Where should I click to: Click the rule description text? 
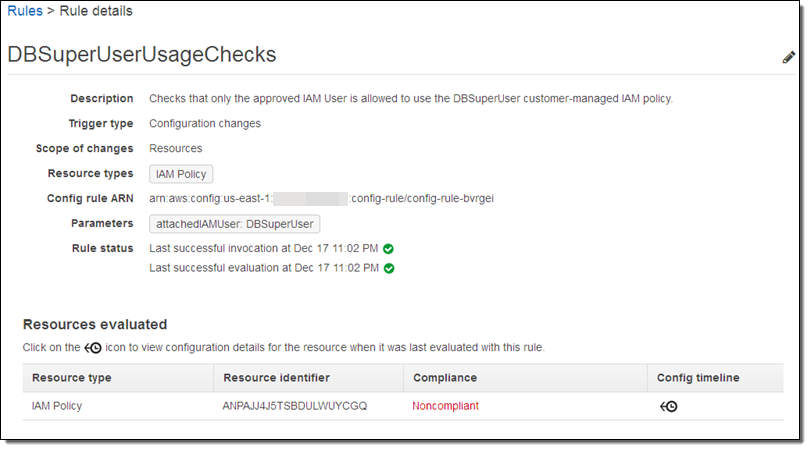tap(410, 99)
